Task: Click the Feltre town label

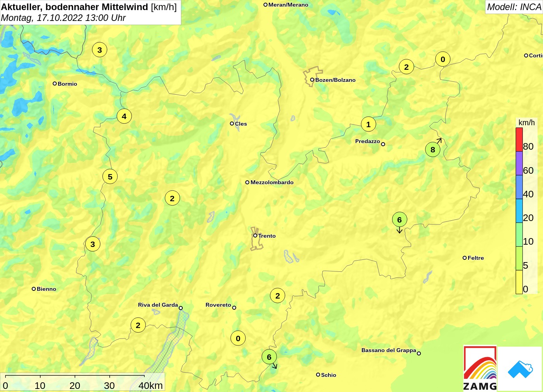Action: point(476,258)
